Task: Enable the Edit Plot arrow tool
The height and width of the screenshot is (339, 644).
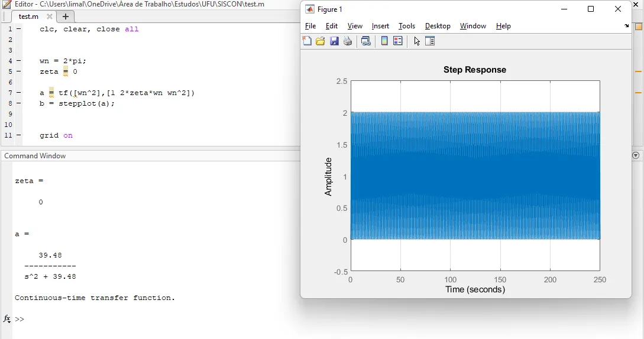Action: 417,41
